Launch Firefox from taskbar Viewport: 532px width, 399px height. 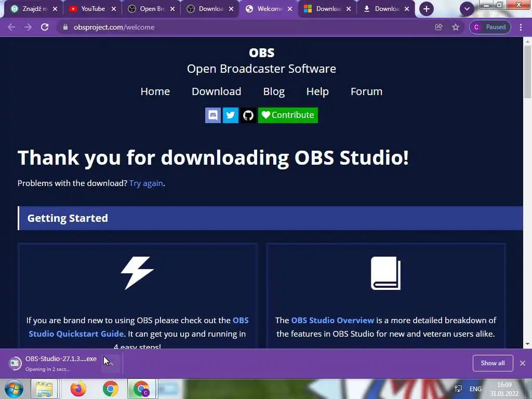78,389
